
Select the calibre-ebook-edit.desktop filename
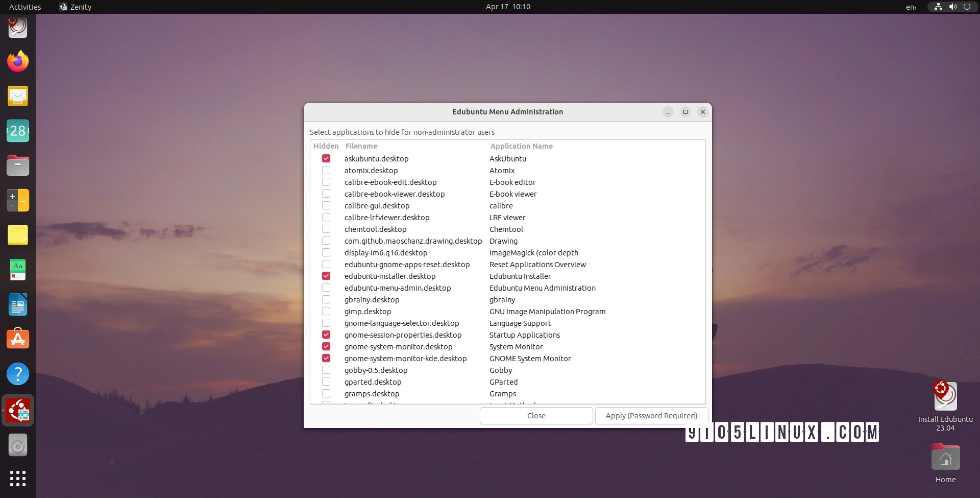point(390,182)
